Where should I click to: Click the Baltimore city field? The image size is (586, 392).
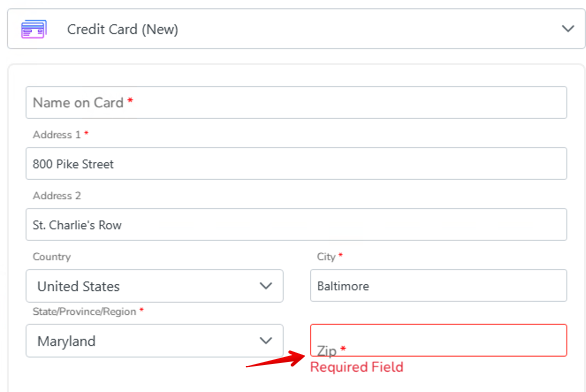[x=438, y=285]
